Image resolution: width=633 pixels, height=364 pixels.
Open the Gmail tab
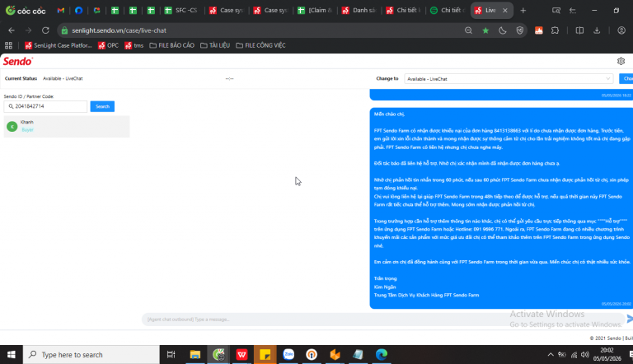[61, 11]
